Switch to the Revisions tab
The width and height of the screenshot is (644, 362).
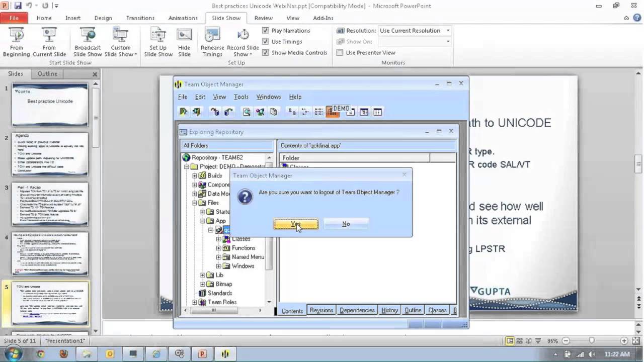click(321, 310)
